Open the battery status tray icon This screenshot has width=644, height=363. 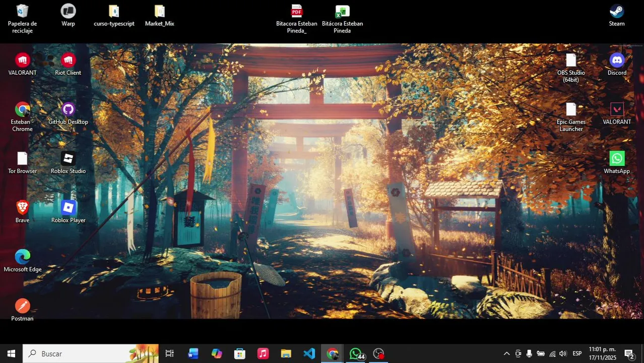(x=541, y=353)
